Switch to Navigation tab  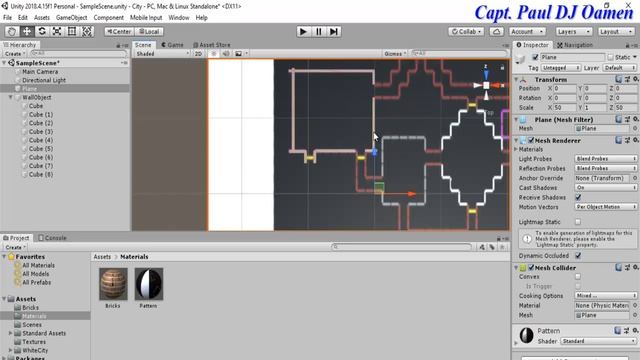[575, 45]
